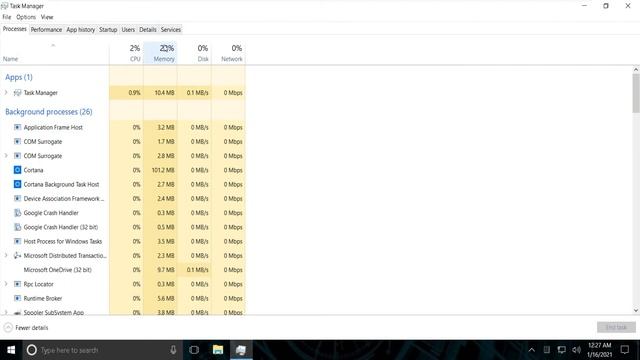Click the Apps (1) group heading
640x360 pixels.
click(x=19, y=77)
